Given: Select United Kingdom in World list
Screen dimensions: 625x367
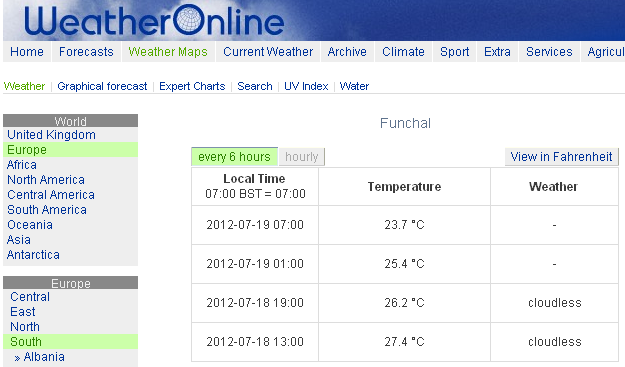Looking at the screenshot, I should click(x=51, y=135).
